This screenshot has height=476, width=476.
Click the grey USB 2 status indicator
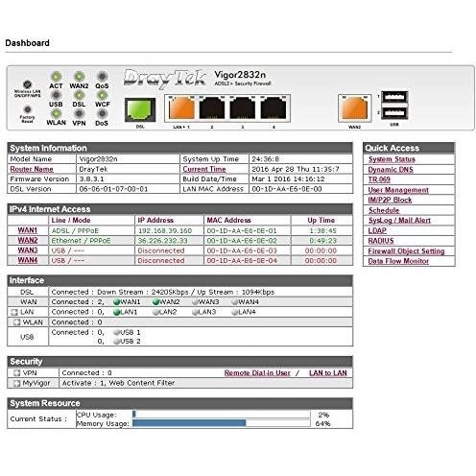pos(116,342)
